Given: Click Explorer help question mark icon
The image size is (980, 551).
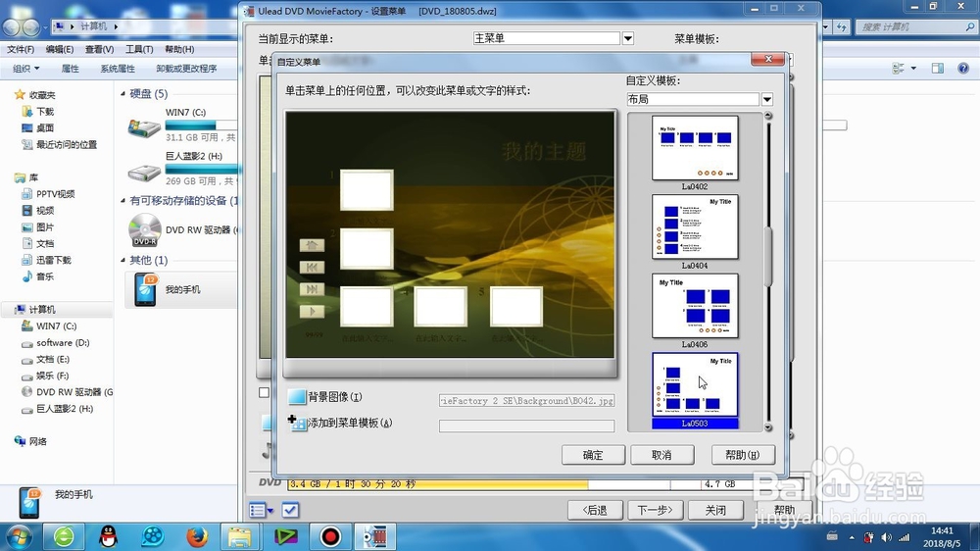Looking at the screenshot, I should coord(963,69).
